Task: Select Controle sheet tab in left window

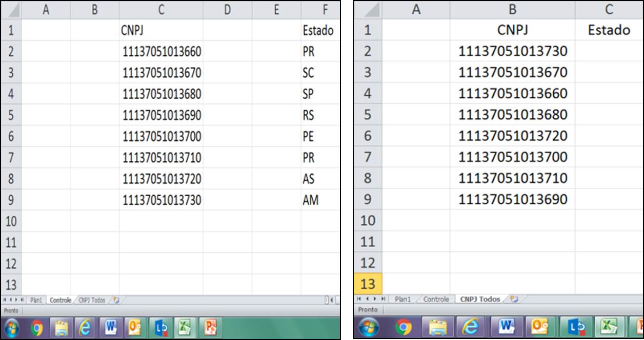Action: (x=60, y=300)
